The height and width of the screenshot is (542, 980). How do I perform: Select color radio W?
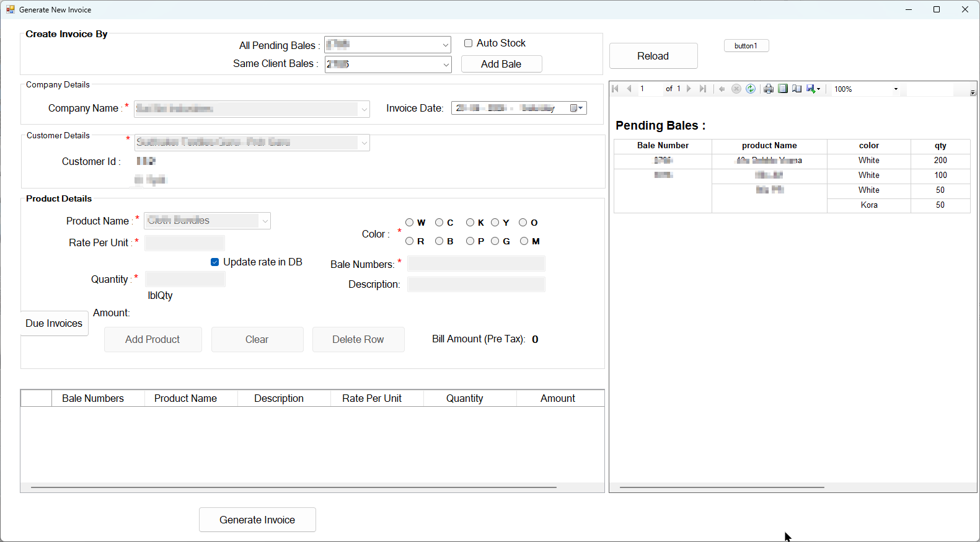pos(409,222)
